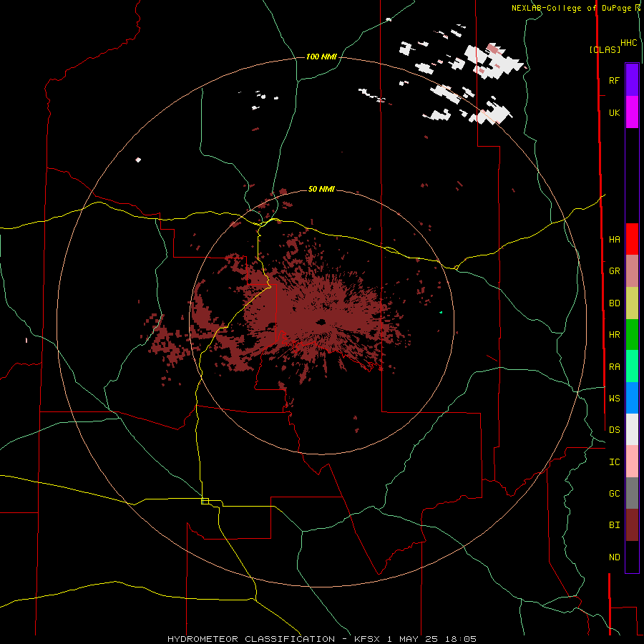The image size is (644, 644).
Task: Click the GC legend label
Action: click(614, 494)
